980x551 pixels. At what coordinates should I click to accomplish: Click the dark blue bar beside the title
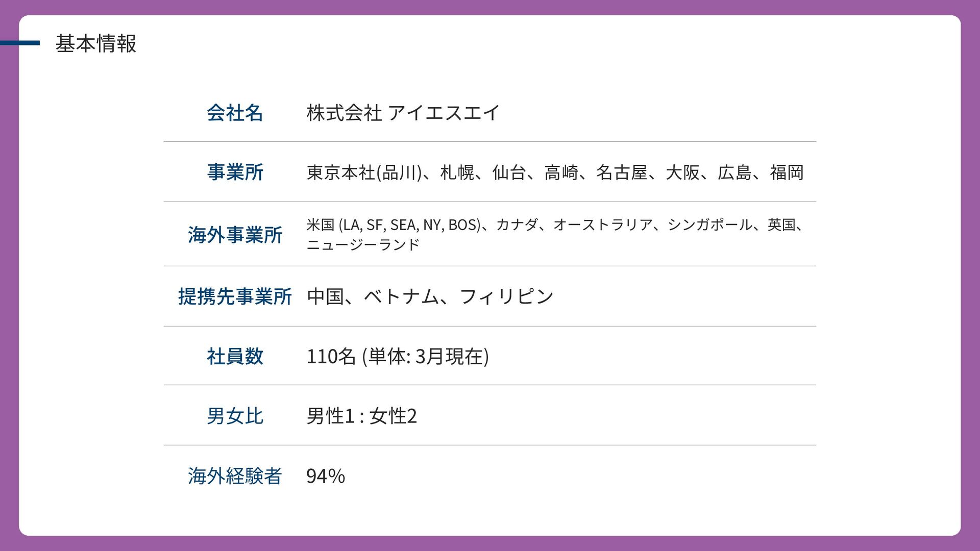coord(20,43)
